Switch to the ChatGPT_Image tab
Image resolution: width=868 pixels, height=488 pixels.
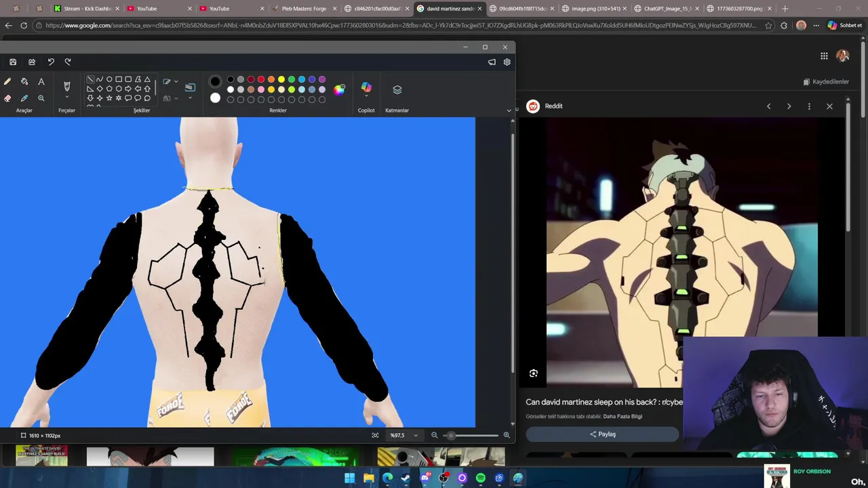668,8
